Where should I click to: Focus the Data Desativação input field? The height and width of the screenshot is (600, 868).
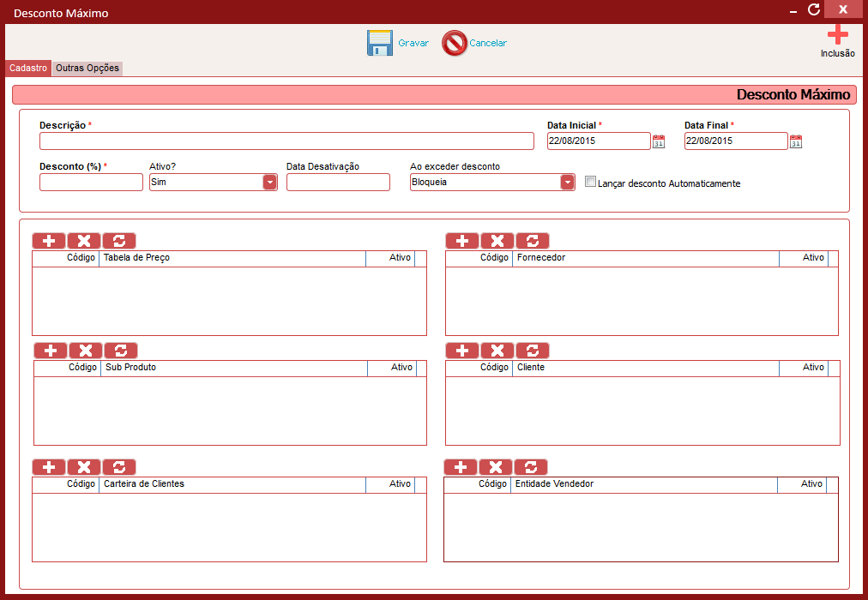(338, 182)
